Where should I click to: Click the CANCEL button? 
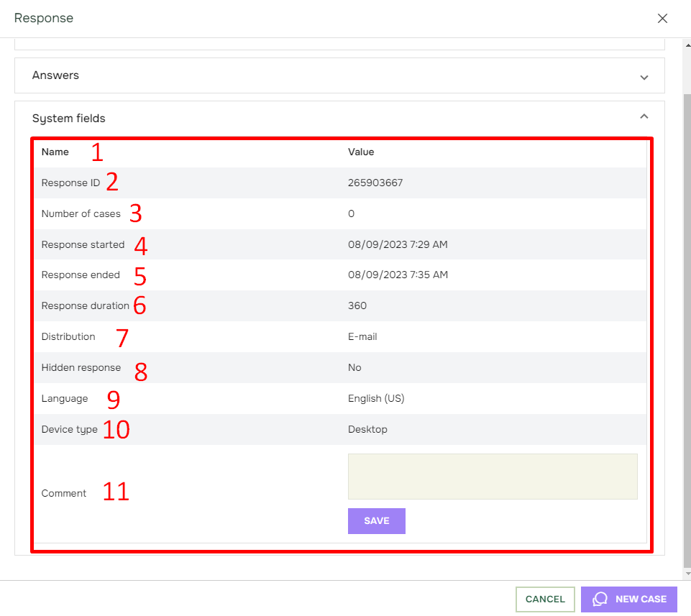click(545, 599)
